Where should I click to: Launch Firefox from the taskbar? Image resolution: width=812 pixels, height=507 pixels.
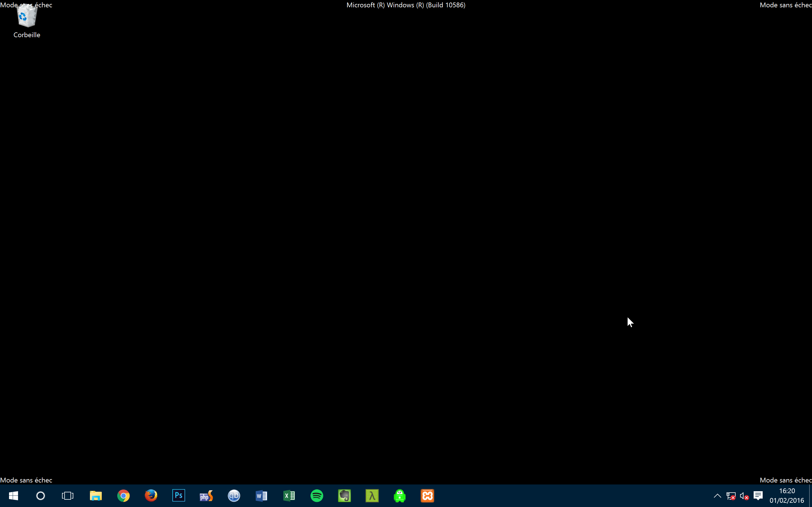click(151, 496)
